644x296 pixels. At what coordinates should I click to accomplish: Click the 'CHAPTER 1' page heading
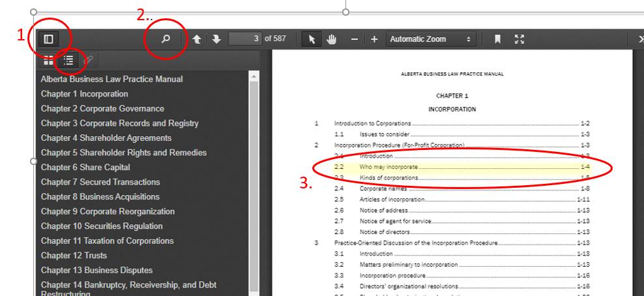pyautogui.click(x=452, y=96)
